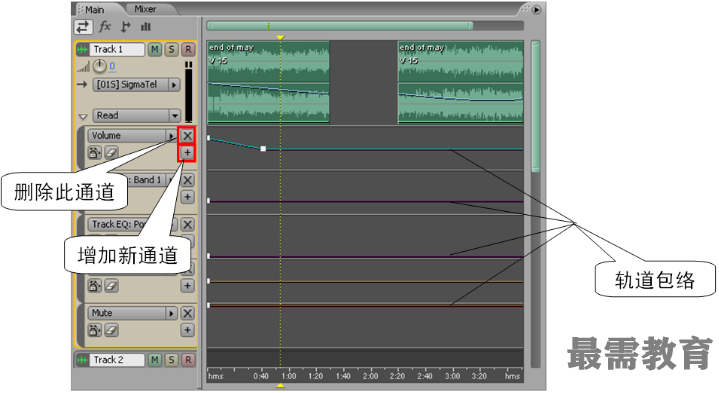Mute Track 1 with M button
This screenshot has height=393, width=719.
click(155, 49)
